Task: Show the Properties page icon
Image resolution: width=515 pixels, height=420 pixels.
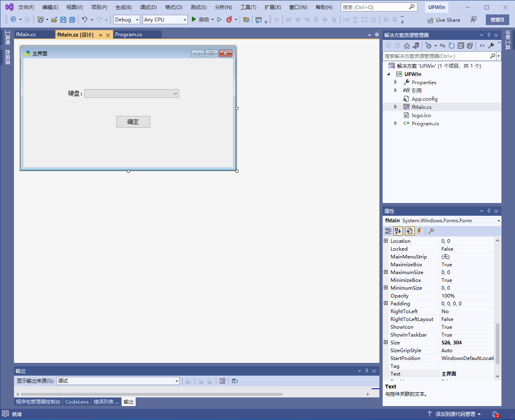Action: (x=409, y=231)
